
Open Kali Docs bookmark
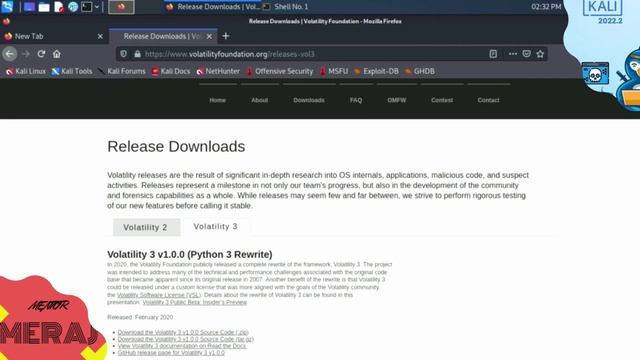point(171,71)
